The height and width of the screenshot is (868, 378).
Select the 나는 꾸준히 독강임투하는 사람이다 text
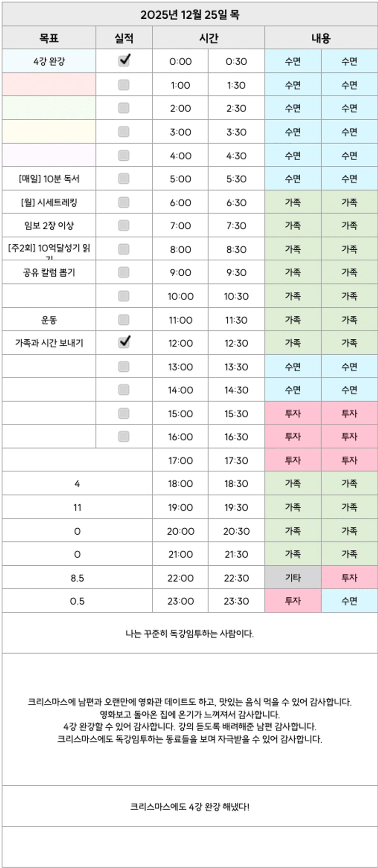click(189, 634)
